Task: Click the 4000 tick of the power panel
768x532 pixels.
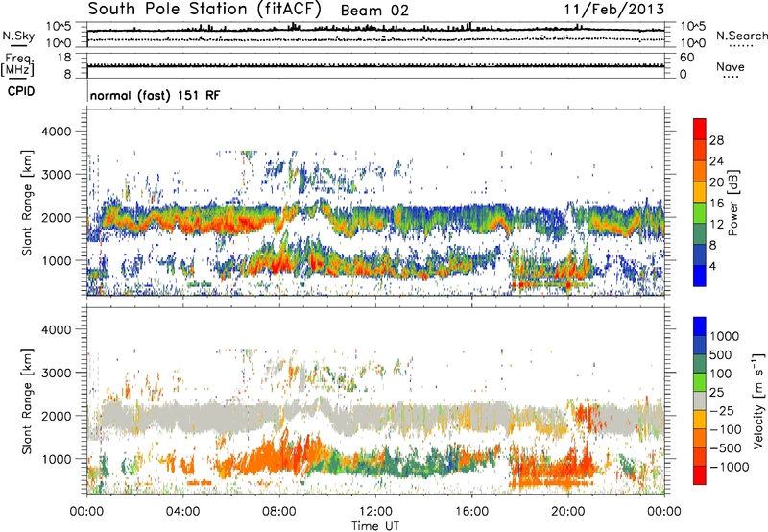Action: pos(57,132)
